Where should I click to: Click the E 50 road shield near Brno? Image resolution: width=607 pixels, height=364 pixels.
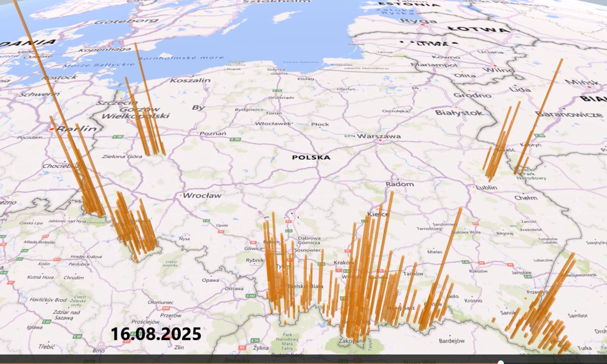click(x=77, y=336)
